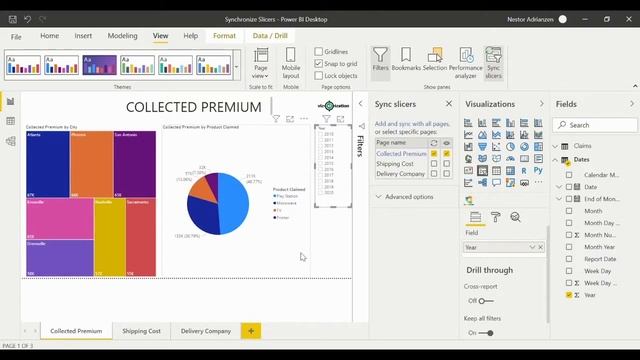Undo the last action in title bar
The width and height of the screenshot is (640, 360).
[27, 19]
